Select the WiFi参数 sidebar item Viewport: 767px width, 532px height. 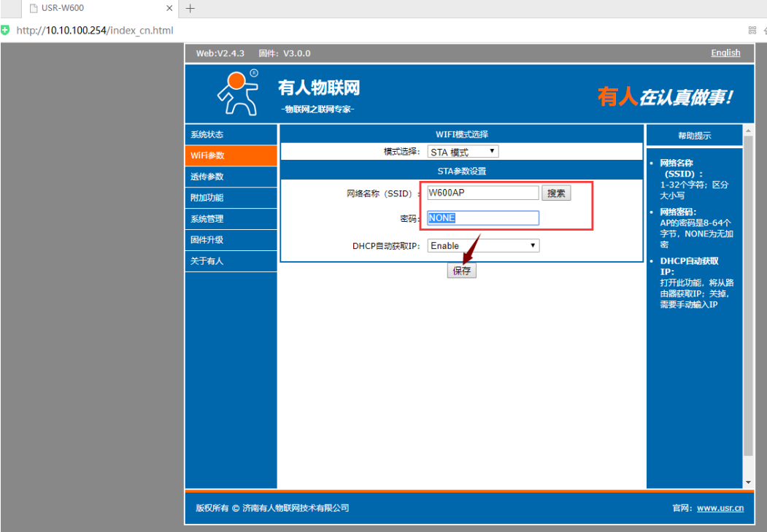[x=231, y=155]
